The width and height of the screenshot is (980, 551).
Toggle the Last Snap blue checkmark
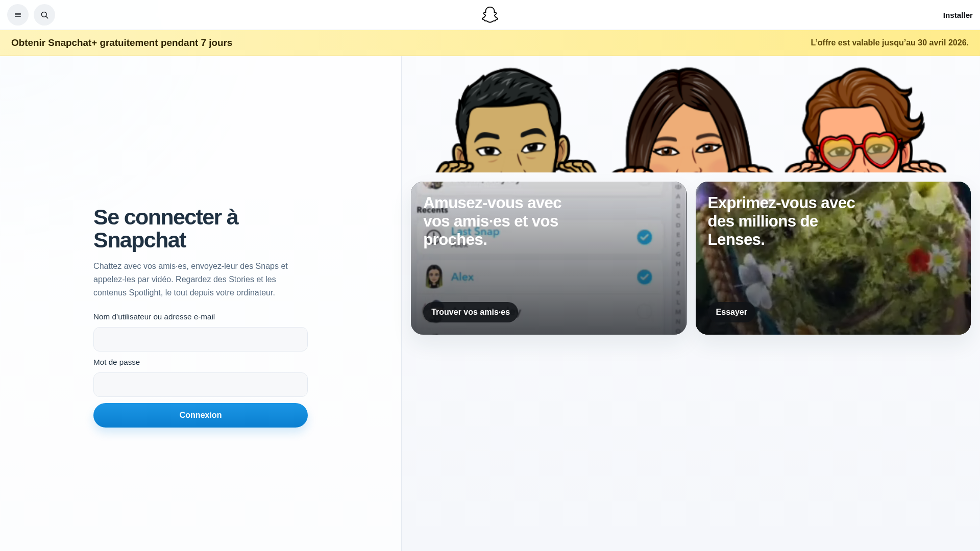coord(644,237)
